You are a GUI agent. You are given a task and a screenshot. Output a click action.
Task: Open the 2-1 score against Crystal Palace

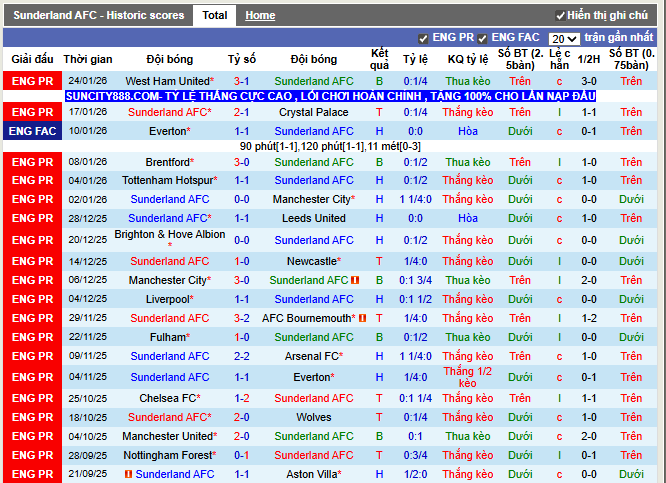point(241,112)
